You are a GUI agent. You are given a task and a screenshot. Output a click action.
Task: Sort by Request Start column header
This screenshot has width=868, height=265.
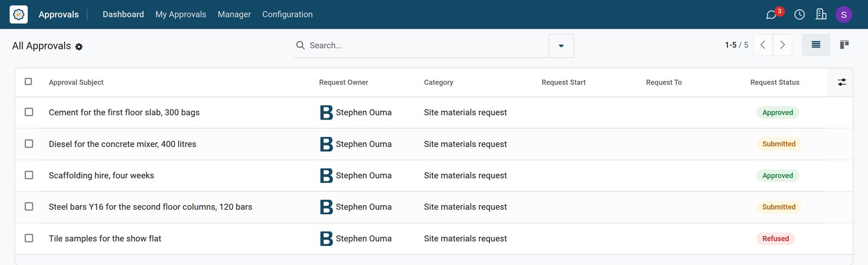pos(564,82)
